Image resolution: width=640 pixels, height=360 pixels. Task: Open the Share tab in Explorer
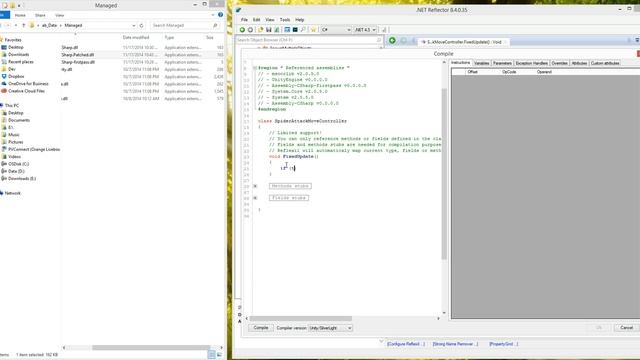pyautogui.click(x=40, y=15)
